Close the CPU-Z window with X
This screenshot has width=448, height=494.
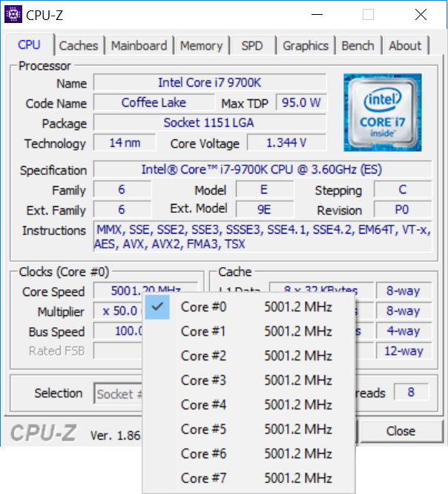[x=421, y=15]
